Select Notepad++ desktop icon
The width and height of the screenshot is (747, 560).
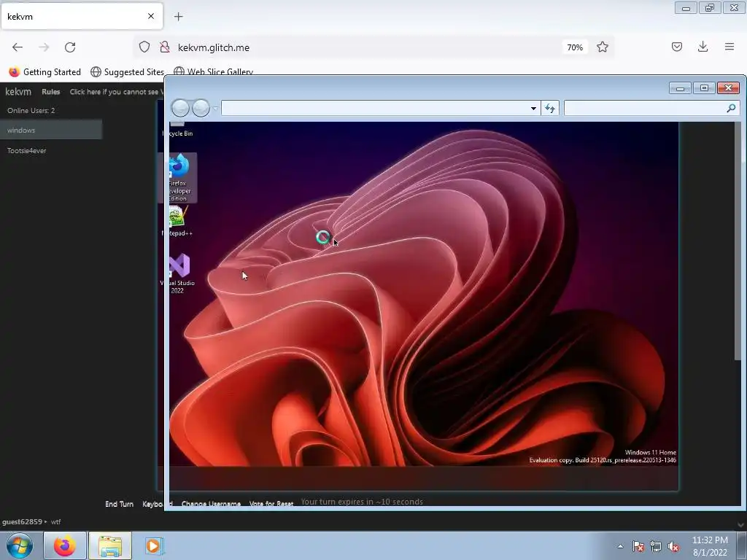pyautogui.click(x=177, y=221)
